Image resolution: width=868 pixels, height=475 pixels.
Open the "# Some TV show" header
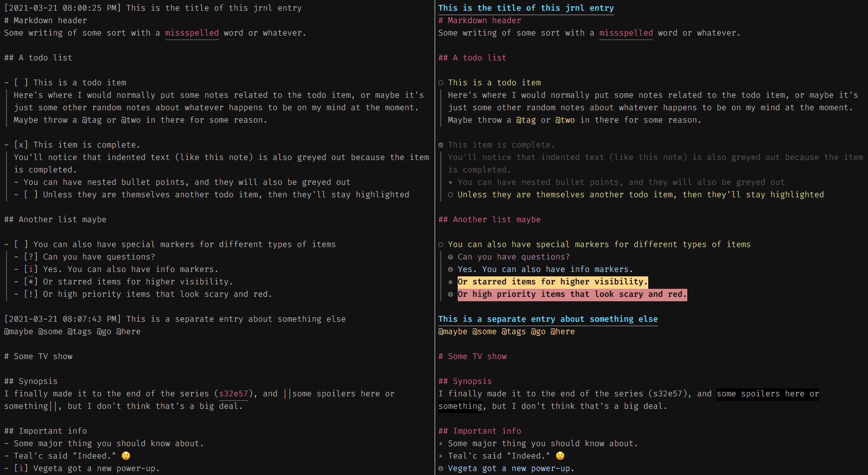pyautogui.click(x=473, y=356)
